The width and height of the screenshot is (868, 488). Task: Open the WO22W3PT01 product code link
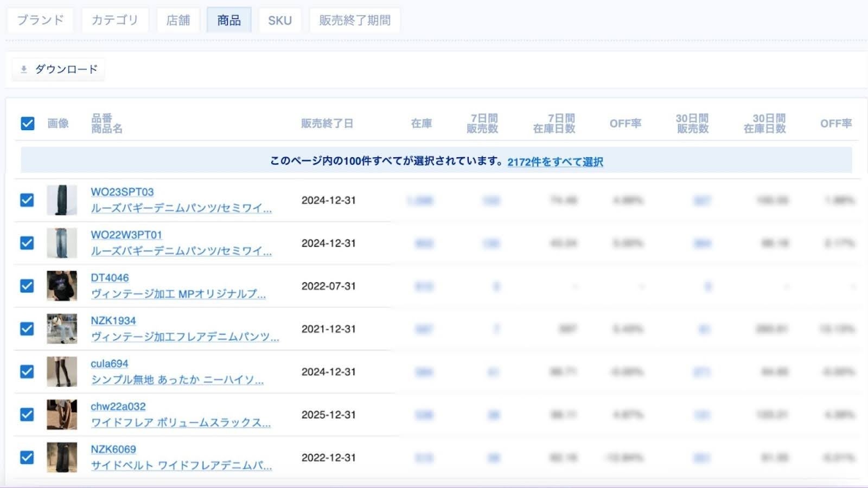(x=126, y=235)
